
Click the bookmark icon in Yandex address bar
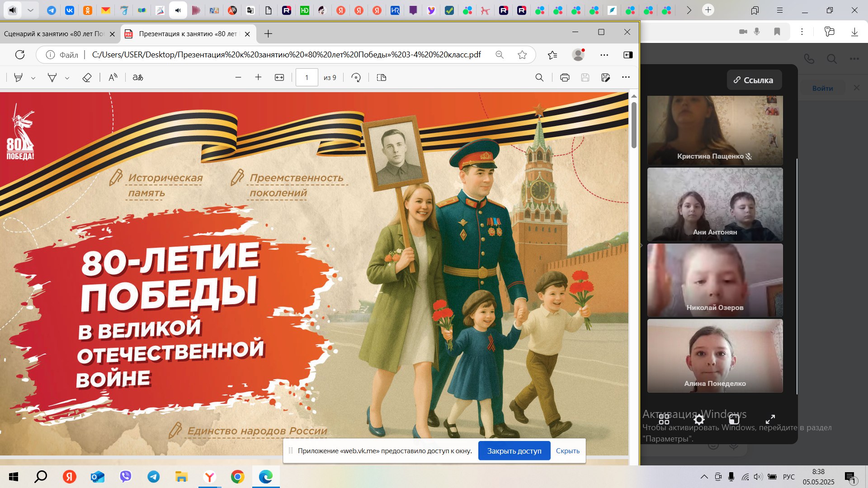click(x=777, y=32)
